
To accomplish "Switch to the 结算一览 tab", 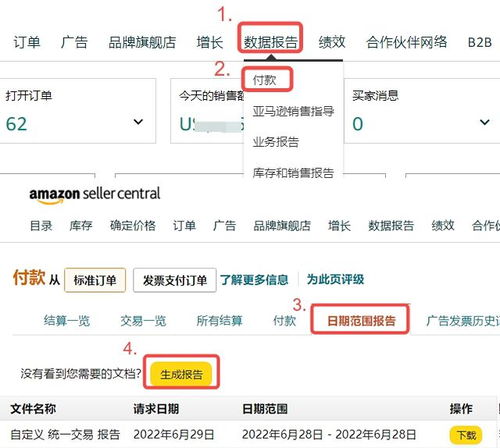I will tap(67, 321).
